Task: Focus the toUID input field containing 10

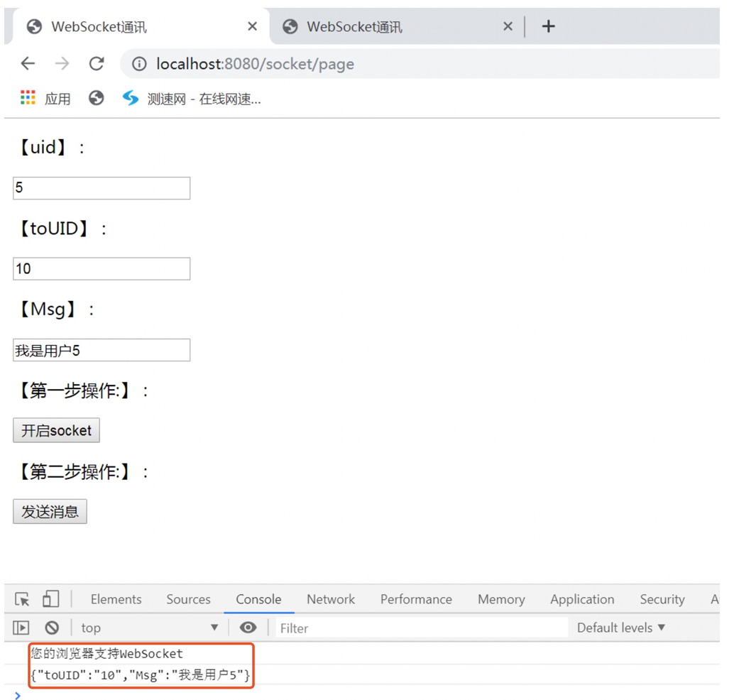Action: 102,269
